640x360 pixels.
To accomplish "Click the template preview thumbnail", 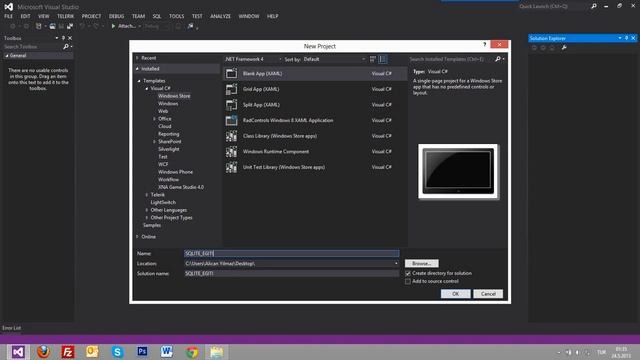I will pyautogui.click(x=458, y=171).
